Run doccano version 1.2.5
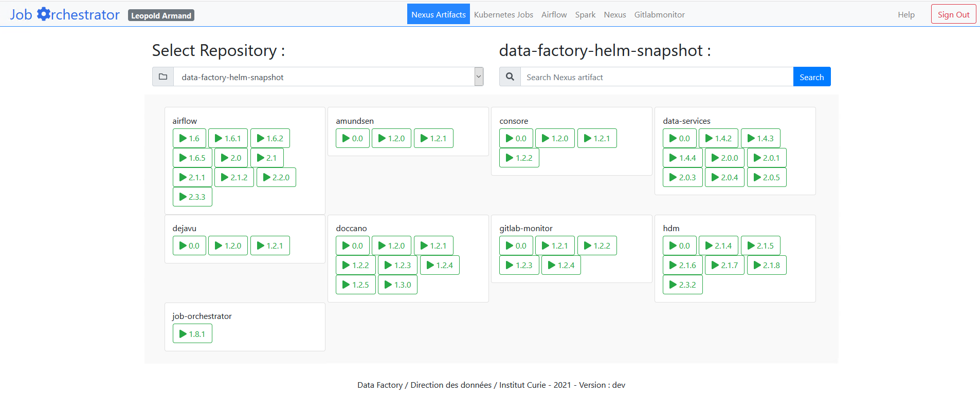The image size is (980, 415). (356, 285)
